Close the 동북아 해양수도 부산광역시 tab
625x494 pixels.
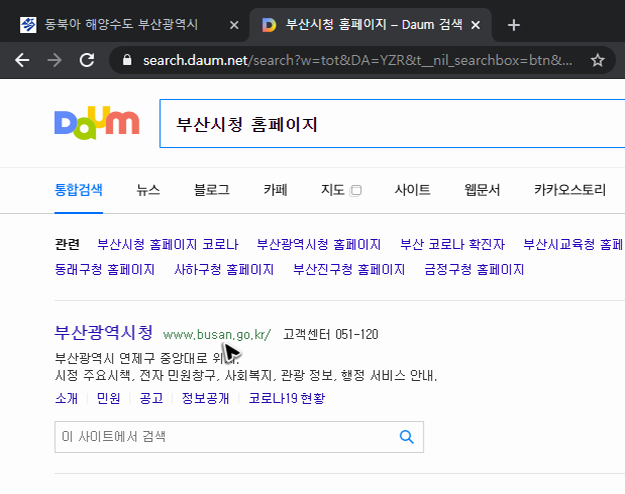pyautogui.click(x=234, y=25)
